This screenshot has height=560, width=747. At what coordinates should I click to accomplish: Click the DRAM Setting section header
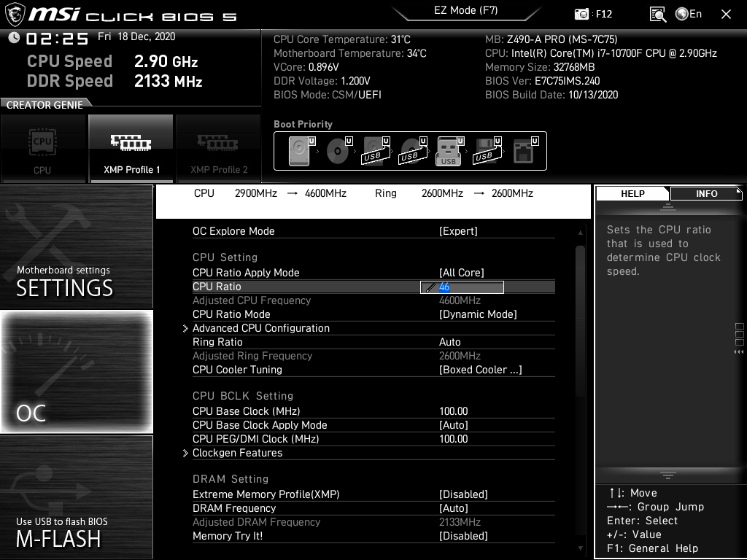tap(230, 479)
